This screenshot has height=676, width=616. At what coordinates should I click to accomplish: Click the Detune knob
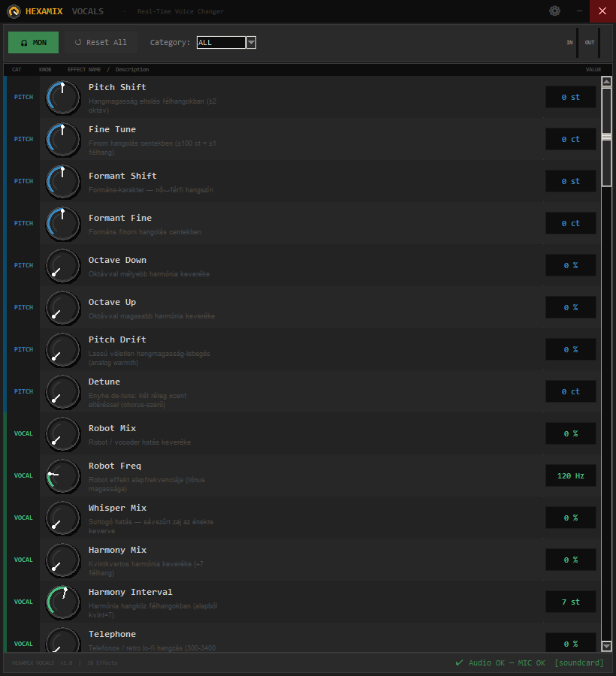(63, 392)
